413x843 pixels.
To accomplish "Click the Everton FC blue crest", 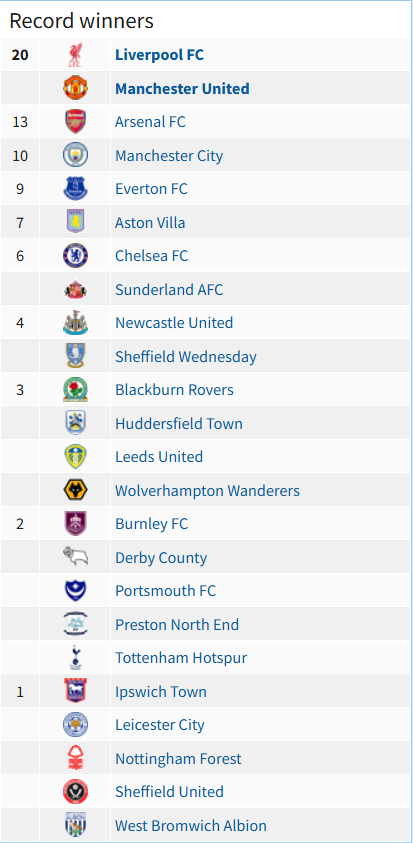I will (75, 189).
